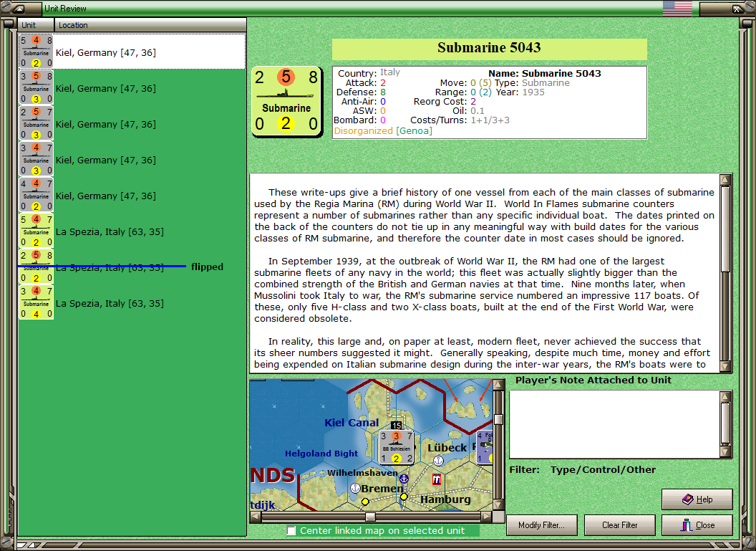
Task: Click the red factory icon near Hamburg
Action: coord(436,479)
